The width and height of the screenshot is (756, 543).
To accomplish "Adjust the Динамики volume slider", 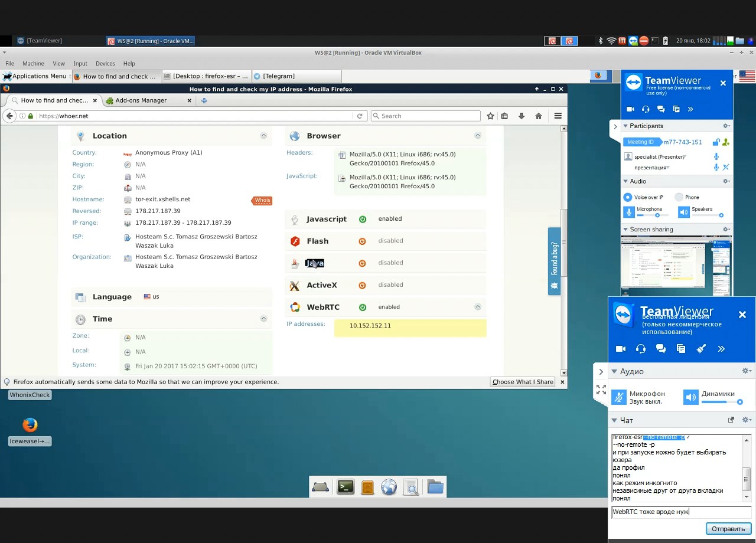I will point(739,402).
